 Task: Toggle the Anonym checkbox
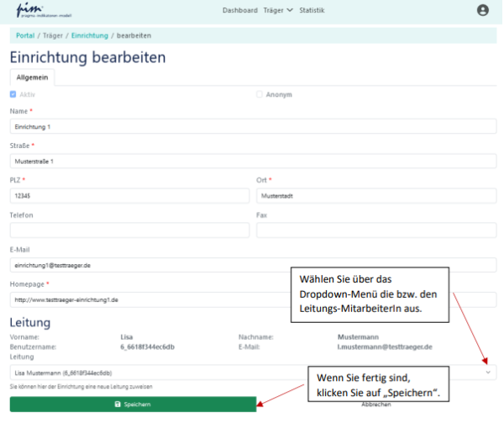click(x=260, y=94)
